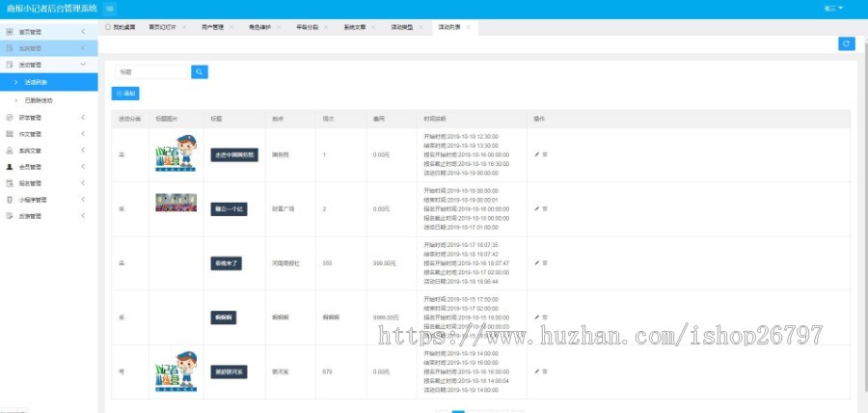Click the blue refresh icon button
The width and height of the screenshot is (868, 413).
tap(847, 43)
